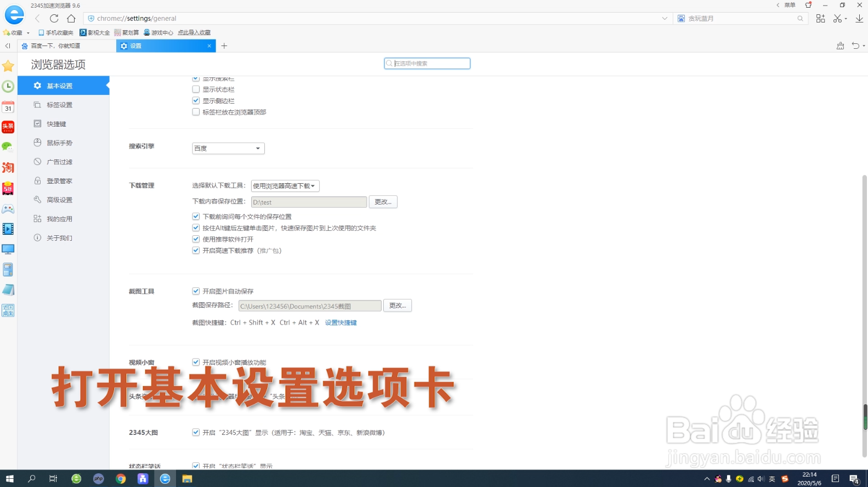Viewport: 868px width, 487px height.
Task: Toggle 显示侧边栏 checkbox
Action: (x=196, y=100)
